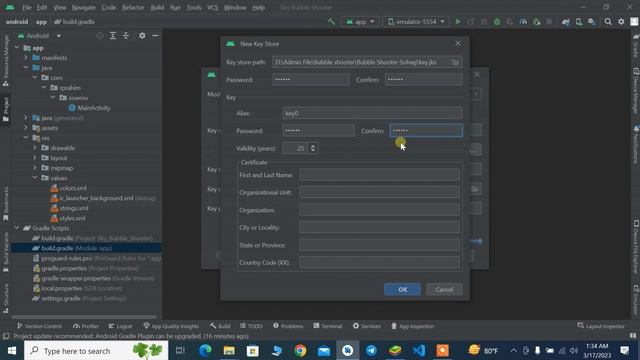Collapse the Gradle Scripts node

17,228
